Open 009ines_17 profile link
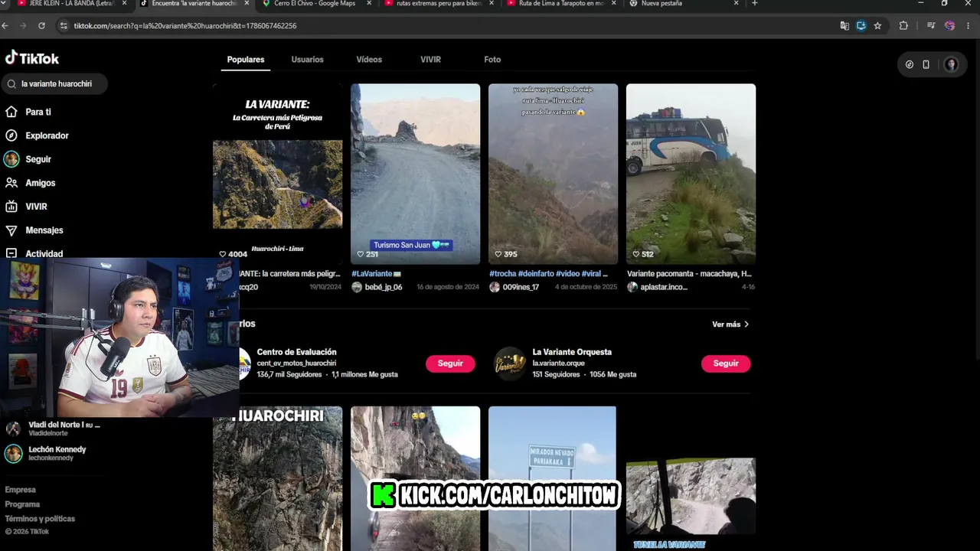 (x=521, y=287)
